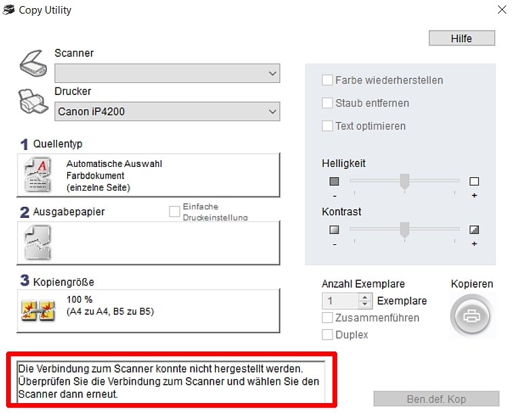This screenshot has width=515, height=420.
Task: Open Quellentyp document source settings icon
Action: pyautogui.click(x=38, y=174)
